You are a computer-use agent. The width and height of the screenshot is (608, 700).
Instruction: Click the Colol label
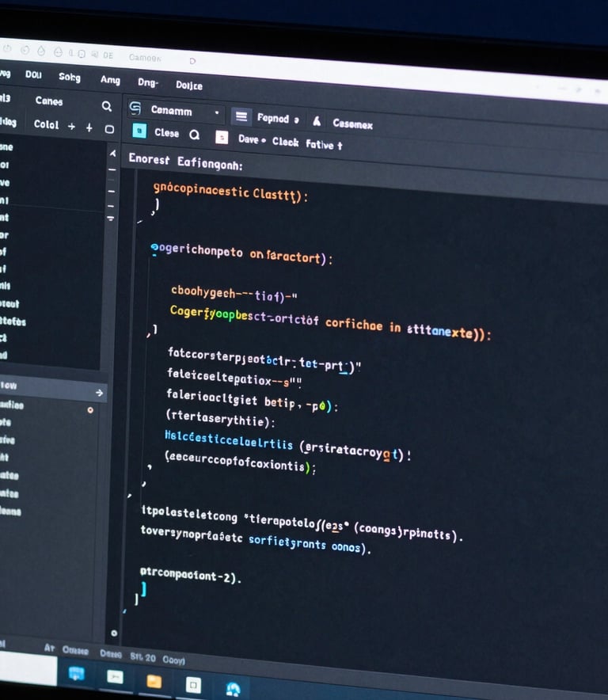(x=47, y=124)
